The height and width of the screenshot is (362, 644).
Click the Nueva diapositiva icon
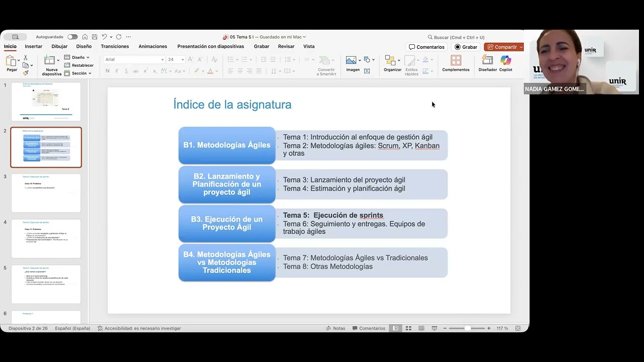click(x=49, y=60)
